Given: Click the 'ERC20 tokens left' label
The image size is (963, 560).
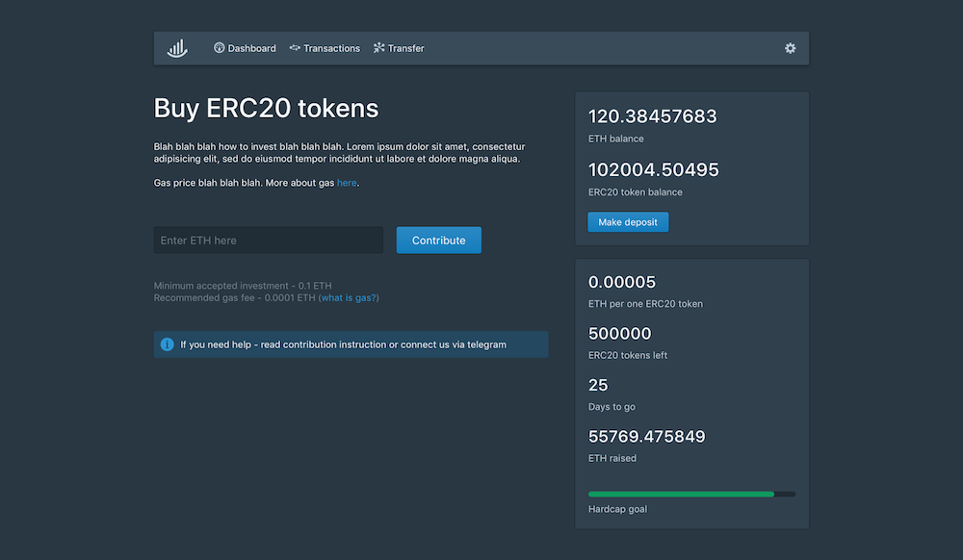Looking at the screenshot, I should [628, 355].
